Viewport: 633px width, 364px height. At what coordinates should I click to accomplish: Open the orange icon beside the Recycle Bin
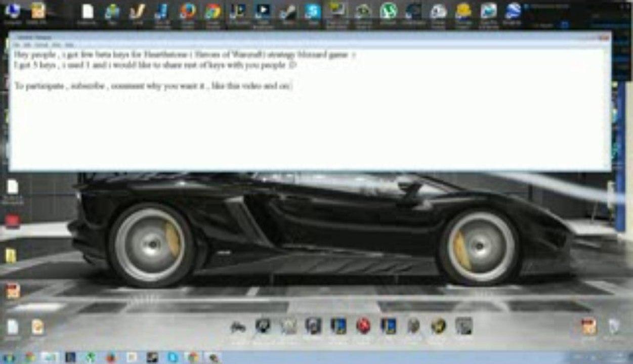[x=588, y=327]
